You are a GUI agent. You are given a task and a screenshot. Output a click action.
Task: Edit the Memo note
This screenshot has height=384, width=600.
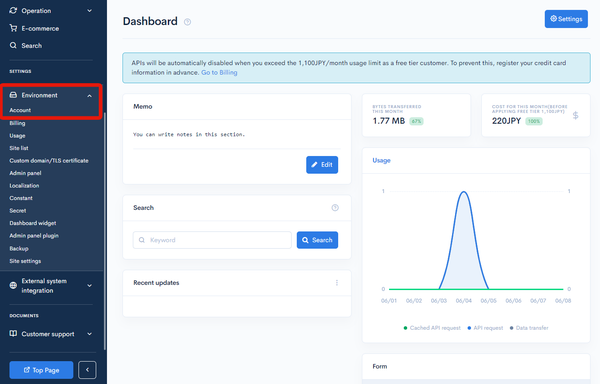coord(322,165)
